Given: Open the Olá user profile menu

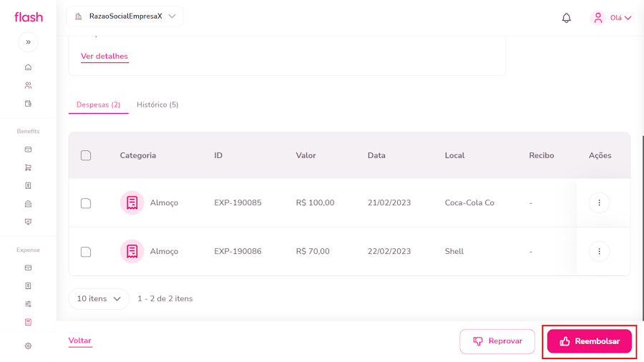Looking at the screenshot, I should point(611,18).
